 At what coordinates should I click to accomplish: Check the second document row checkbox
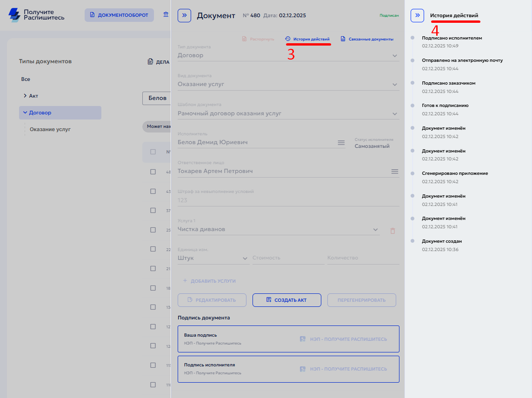tap(153, 191)
